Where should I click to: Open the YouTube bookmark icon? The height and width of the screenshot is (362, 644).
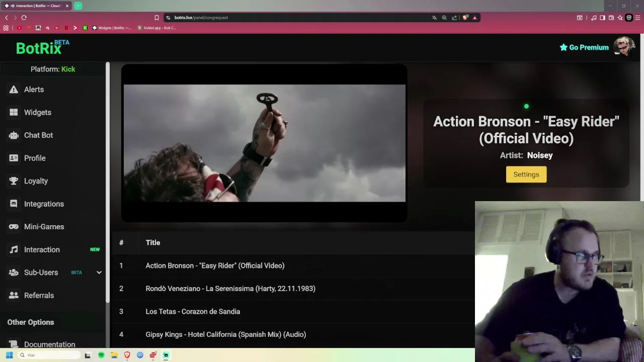point(19,28)
